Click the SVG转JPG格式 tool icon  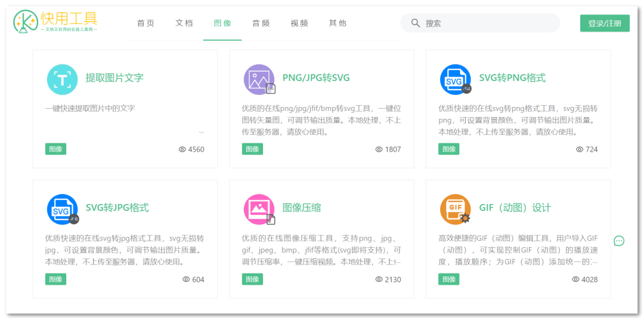pos(62,209)
